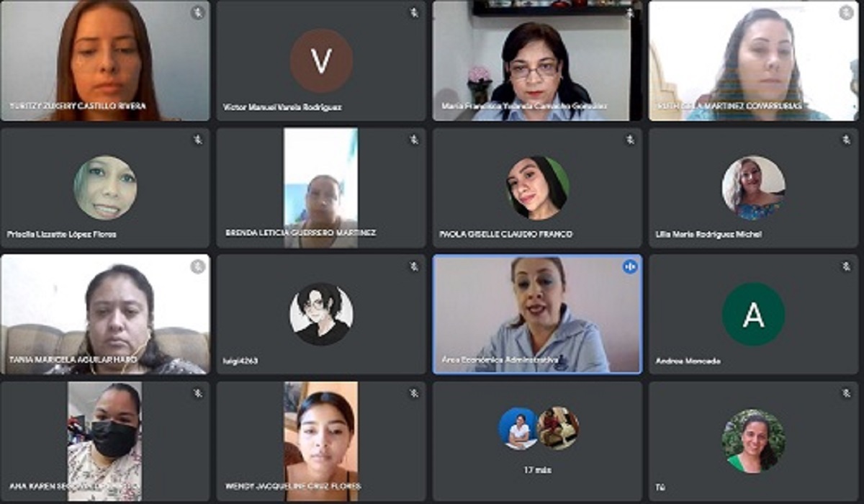Click muted mic icon on Wendy Jacqueline tile

[x=414, y=394]
